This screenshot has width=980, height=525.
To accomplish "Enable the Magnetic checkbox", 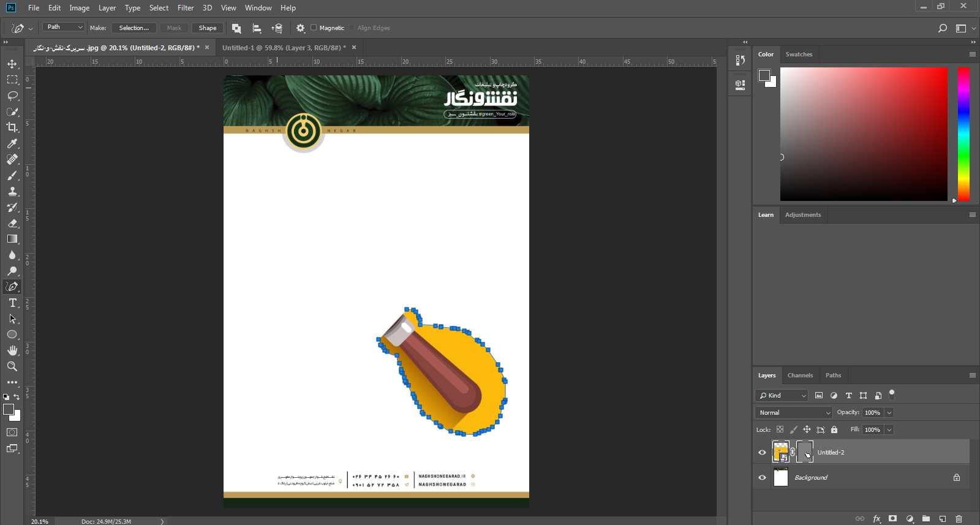I will pos(314,28).
